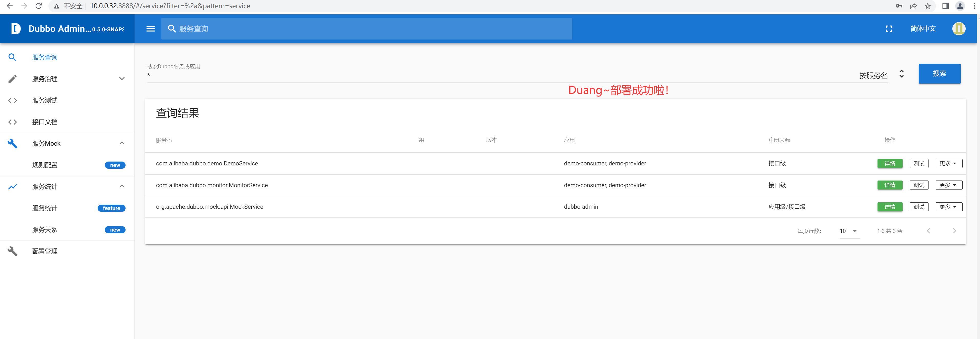The height and width of the screenshot is (339, 980).
Task: Click the 服务测试 code brackets icon
Action: (x=12, y=101)
